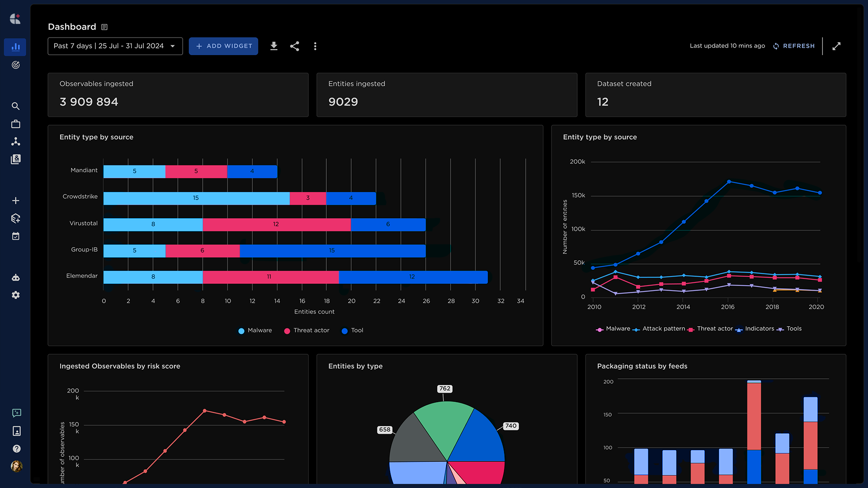Click the share icon for dashboard

(x=294, y=46)
